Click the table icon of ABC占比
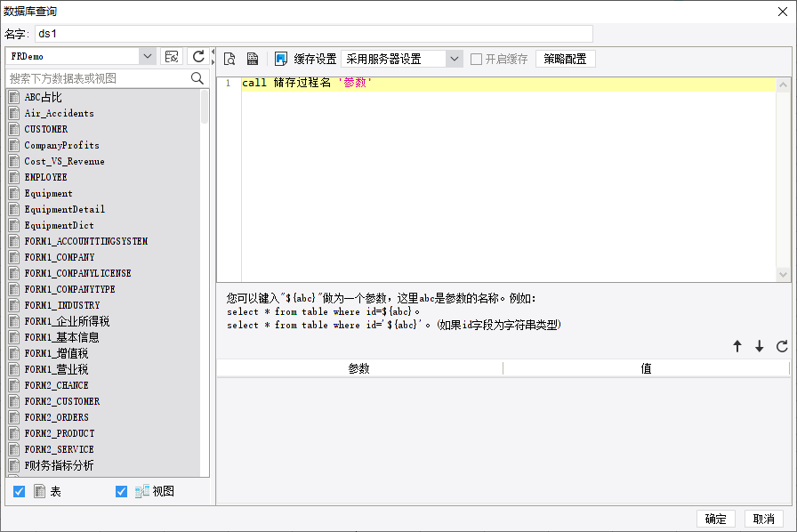797x532 pixels. (14, 97)
